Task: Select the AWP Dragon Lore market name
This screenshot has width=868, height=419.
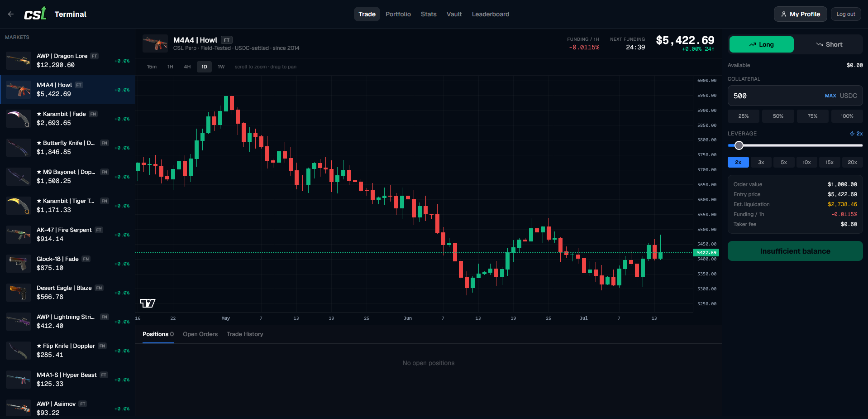Action: click(x=62, y=56)
